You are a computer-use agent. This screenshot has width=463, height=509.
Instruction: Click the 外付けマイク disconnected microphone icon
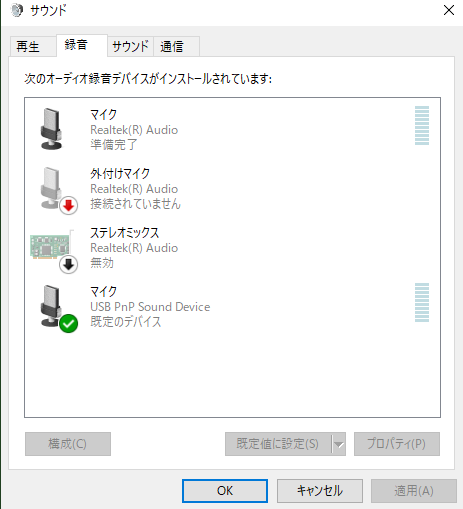51,188
